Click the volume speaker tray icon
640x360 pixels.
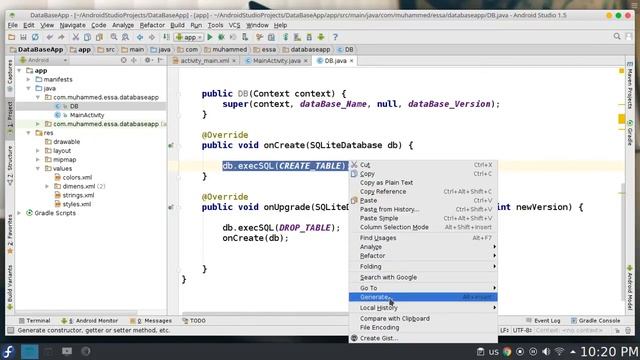tap(546, 351)
